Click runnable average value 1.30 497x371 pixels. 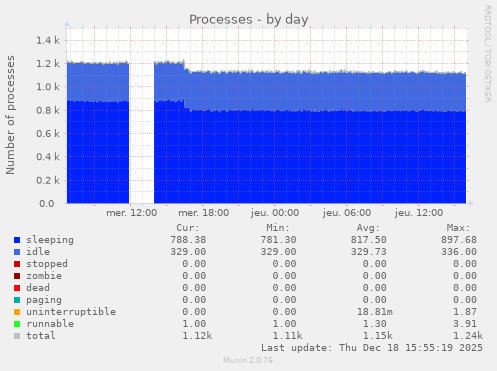coord(375,324)
